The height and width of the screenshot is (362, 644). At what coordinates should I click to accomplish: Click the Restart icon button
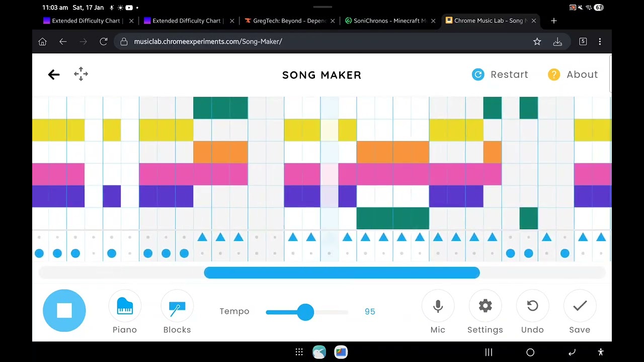478,74
